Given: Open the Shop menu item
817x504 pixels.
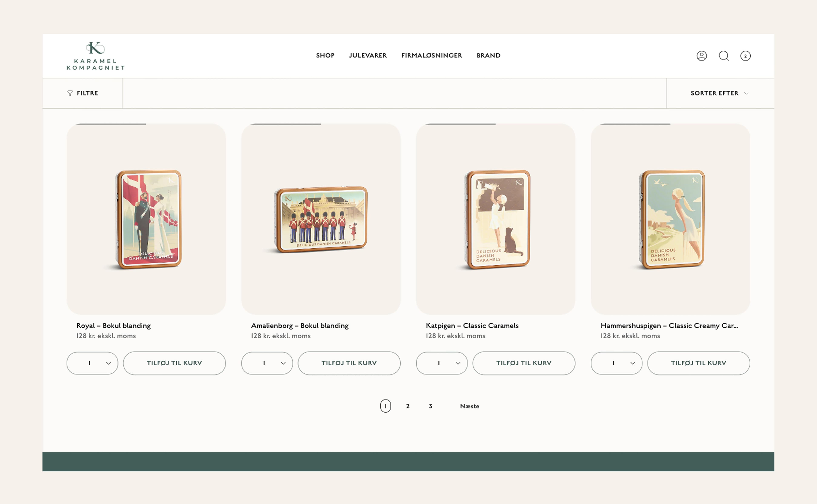Looking at the screenshot, I should pos(325,56).
